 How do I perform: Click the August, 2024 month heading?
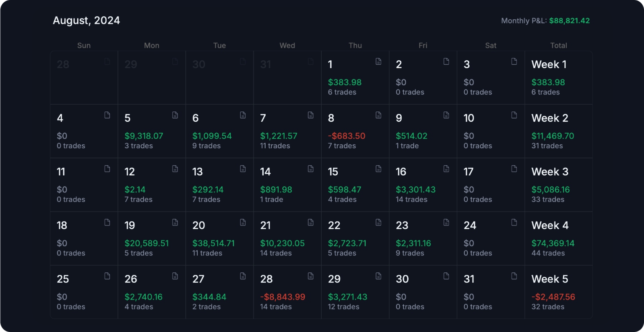coord(86,20)
